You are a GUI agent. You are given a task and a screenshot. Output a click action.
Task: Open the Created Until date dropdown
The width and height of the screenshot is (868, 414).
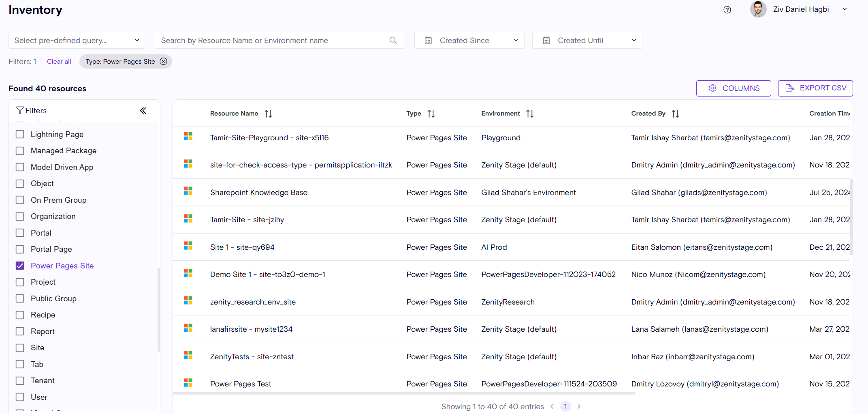[587, 40]
